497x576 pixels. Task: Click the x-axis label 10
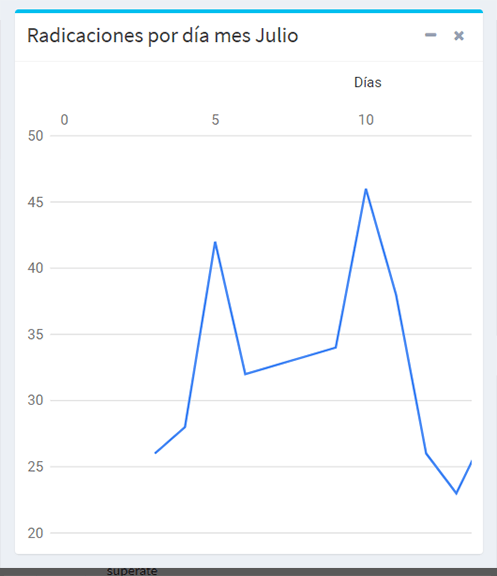[x=366, y=120]
